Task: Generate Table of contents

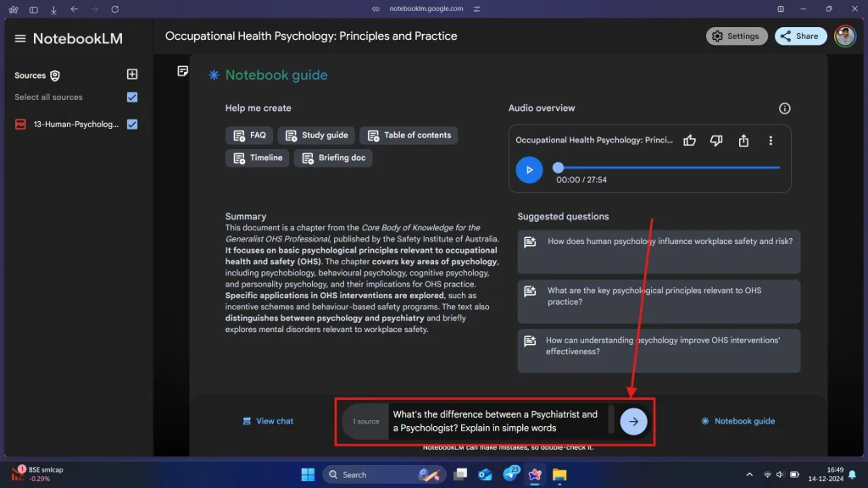Action: pyautogui.click(x=409, y=136)
